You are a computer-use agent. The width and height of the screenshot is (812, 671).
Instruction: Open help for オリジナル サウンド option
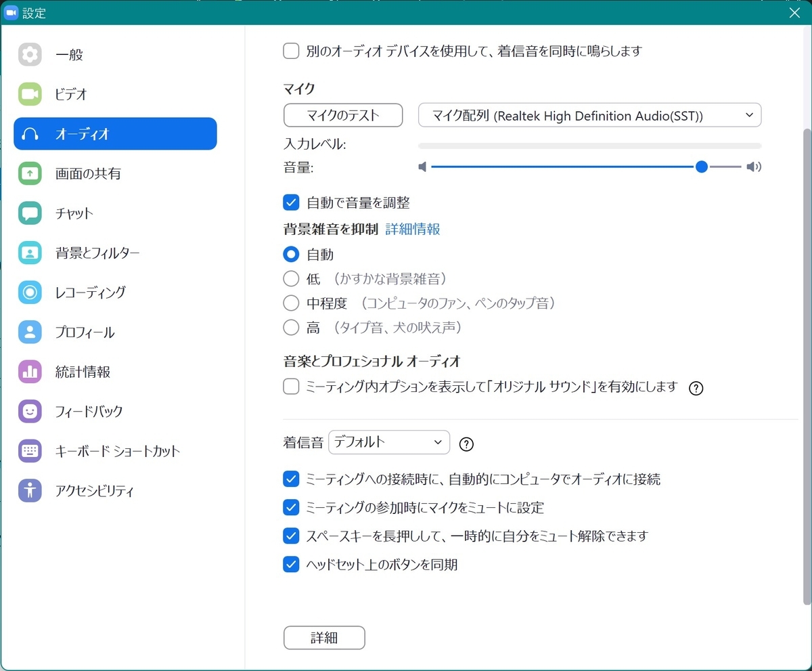tap(696, 389)
